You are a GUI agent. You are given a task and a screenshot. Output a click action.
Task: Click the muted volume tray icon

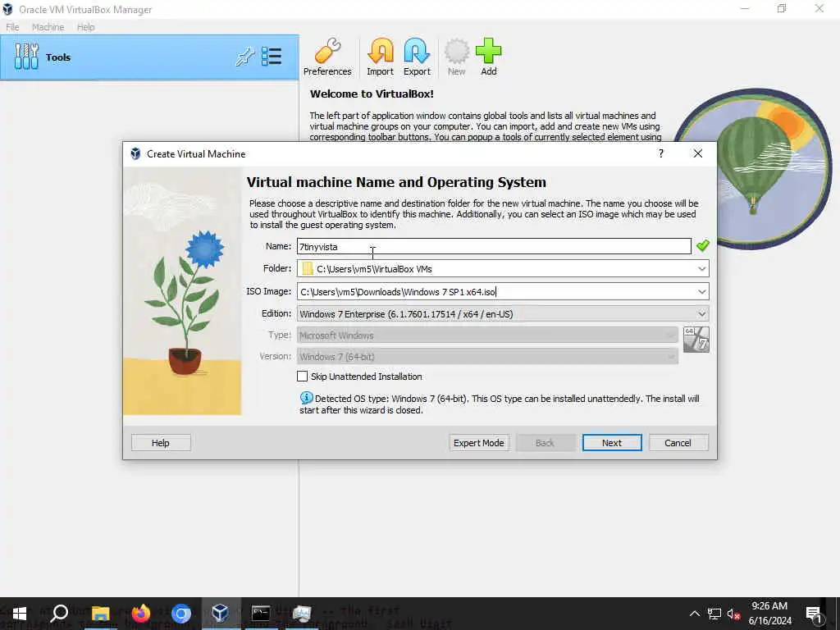(733, 614)
